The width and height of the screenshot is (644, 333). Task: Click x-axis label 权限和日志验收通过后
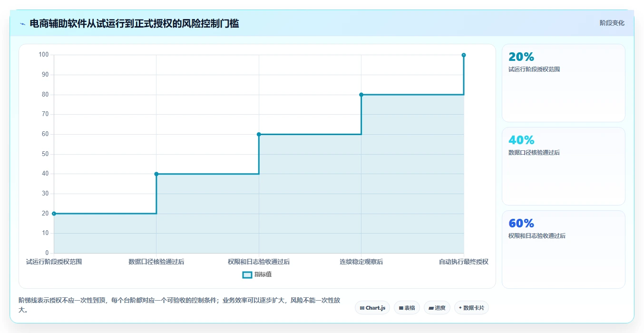pyautogui.click(x=259, y=262)
